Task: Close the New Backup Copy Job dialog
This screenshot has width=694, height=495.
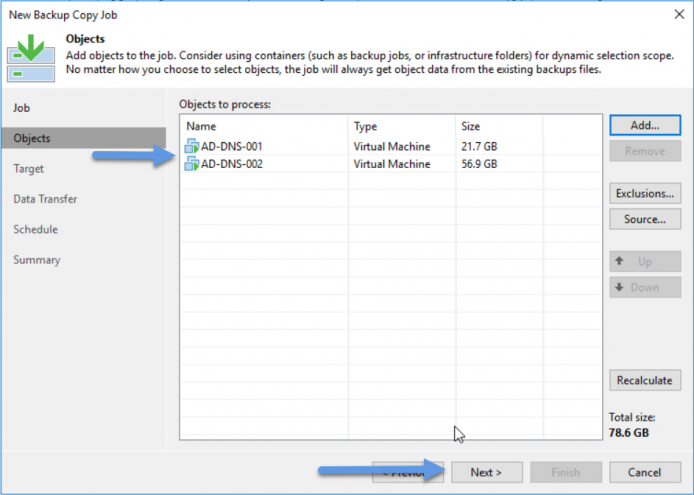Action: coord(679,15)
